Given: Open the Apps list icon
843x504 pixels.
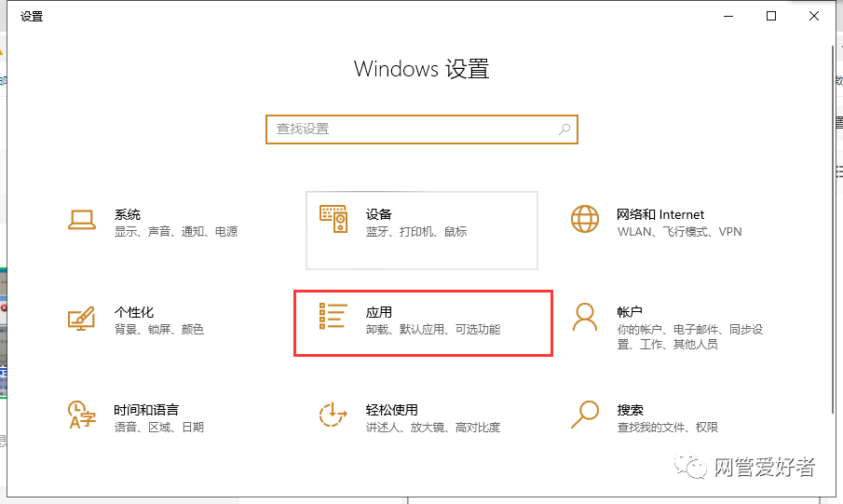Looking at the screenshot, I should [333, 316].
